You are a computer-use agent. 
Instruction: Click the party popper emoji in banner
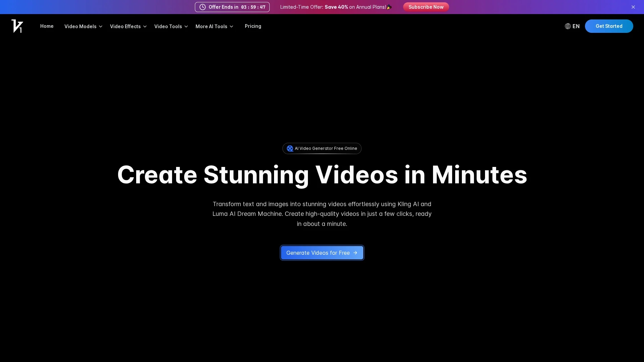(x=389, y=7)
